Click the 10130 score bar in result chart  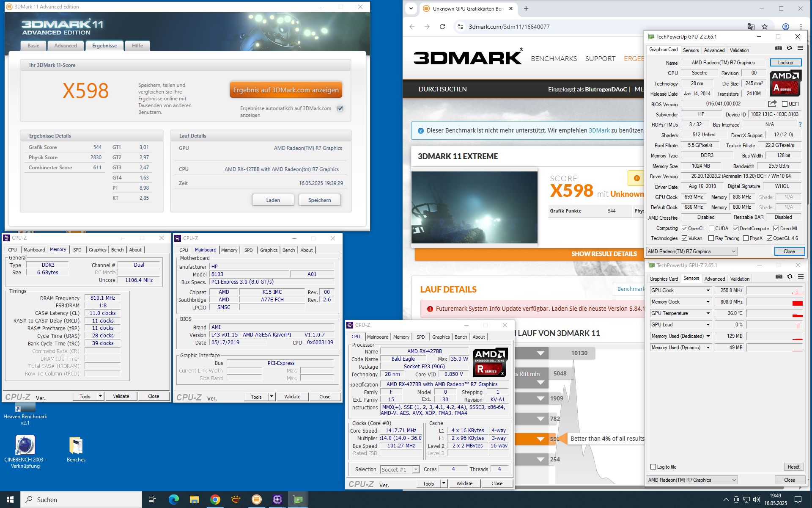click(571, 353)
